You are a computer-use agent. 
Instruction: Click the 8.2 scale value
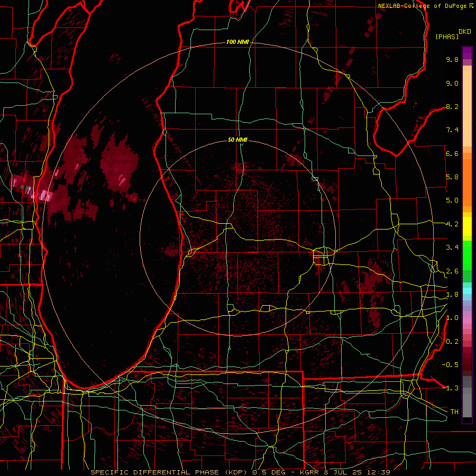[452, 106]
